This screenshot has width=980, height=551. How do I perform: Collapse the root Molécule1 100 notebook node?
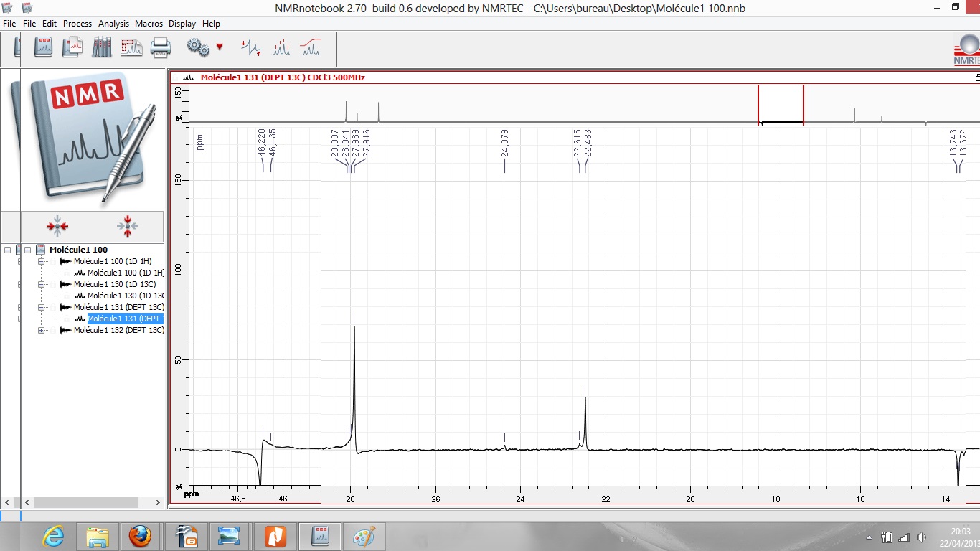coord(28,250)
